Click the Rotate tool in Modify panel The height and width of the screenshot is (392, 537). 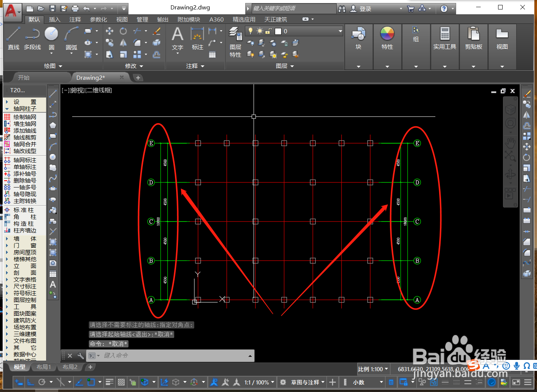[x=123, y=31]
